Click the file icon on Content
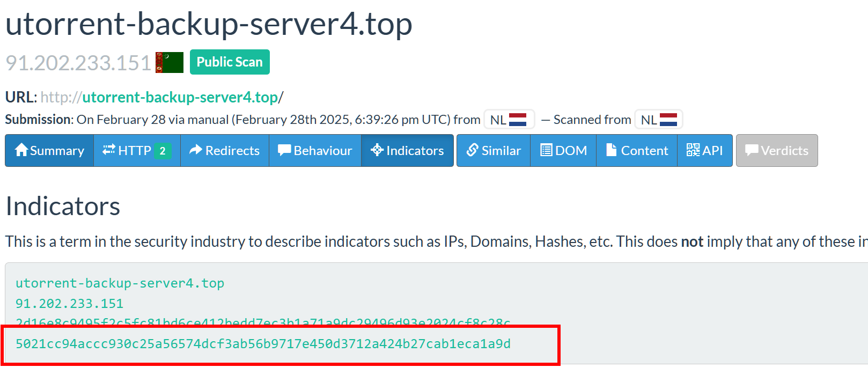The width and height of the screenshot is (868, 382). pos(611,150)
